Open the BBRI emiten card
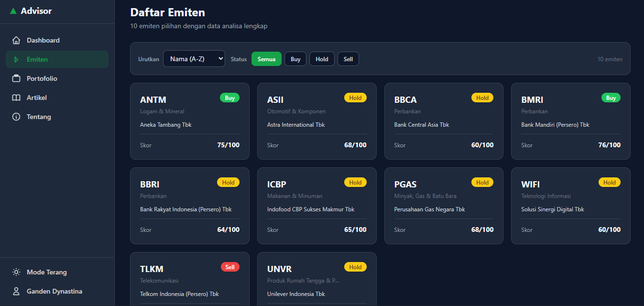 (x=190, y=206)
